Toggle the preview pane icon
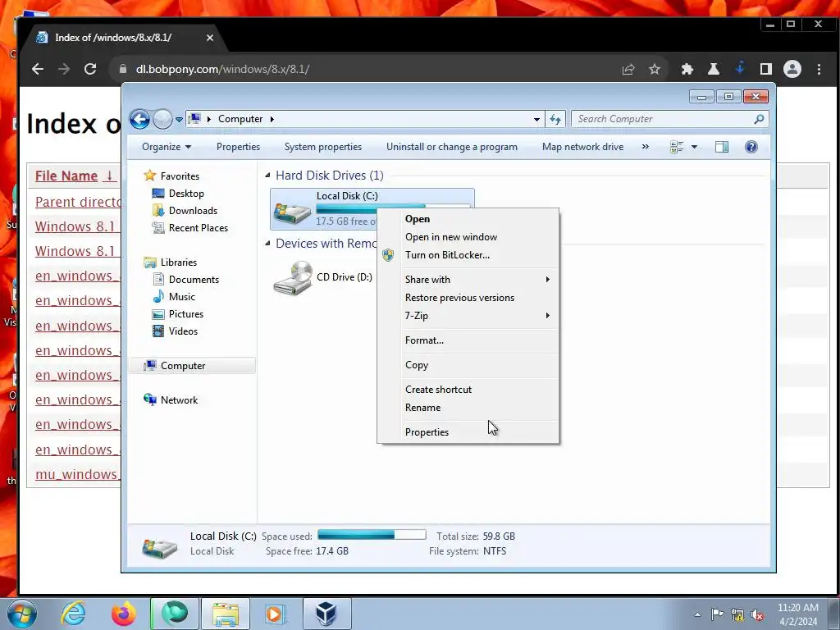Screen dimensions: 840x630 coord(722,147)
